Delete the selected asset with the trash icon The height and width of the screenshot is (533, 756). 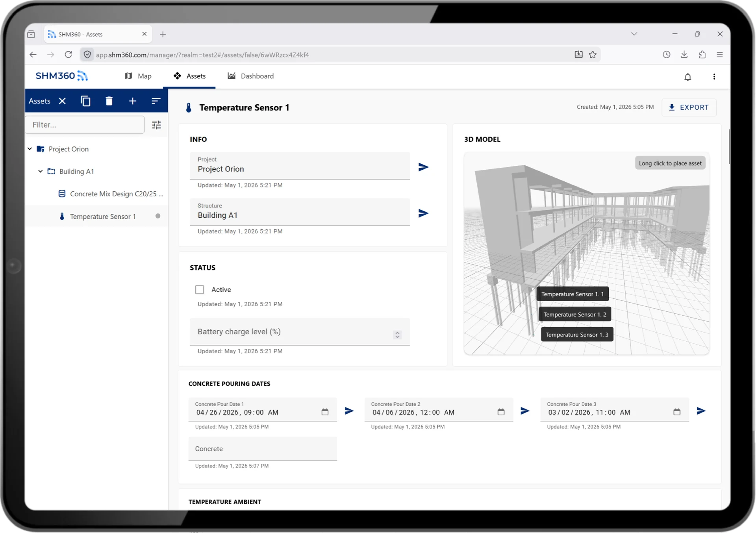pos(109,101)
